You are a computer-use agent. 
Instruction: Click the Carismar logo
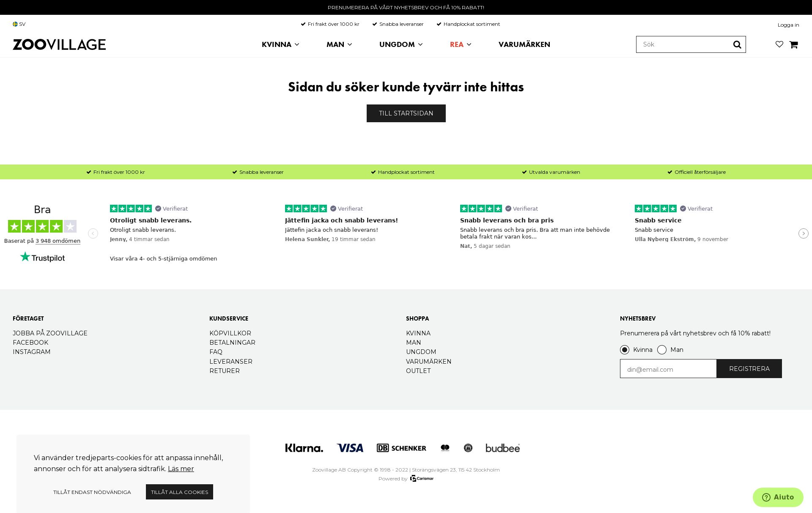(x=422, y=478)
